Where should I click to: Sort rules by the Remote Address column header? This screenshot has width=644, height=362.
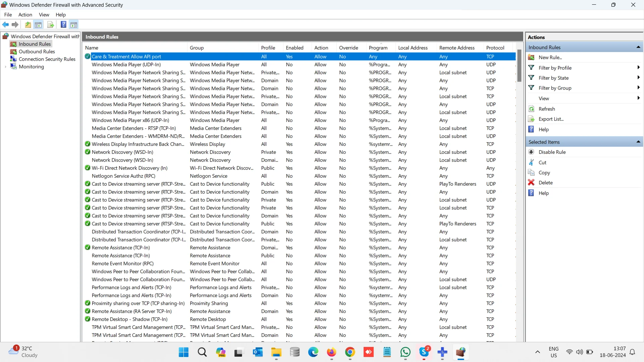coord(460,48)
